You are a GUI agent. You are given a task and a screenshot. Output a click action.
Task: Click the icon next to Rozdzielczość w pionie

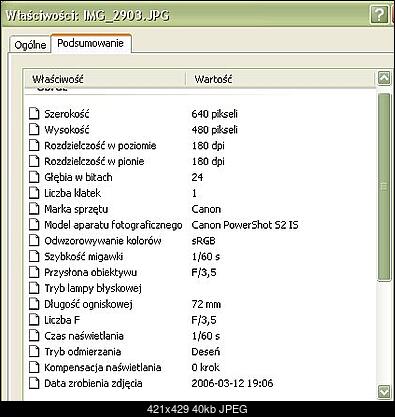click(x=34, y=161)
